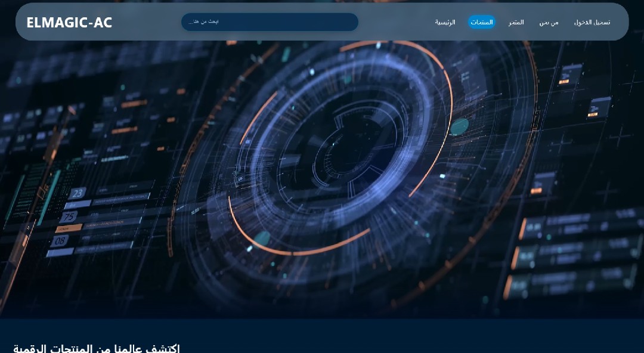
Task: Open the من نحن about page
Action: tap(549, 22)
